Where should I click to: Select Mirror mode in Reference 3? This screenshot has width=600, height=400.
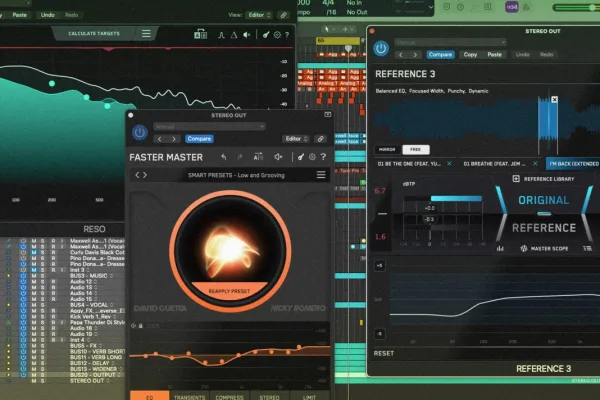tap(387, 149)
